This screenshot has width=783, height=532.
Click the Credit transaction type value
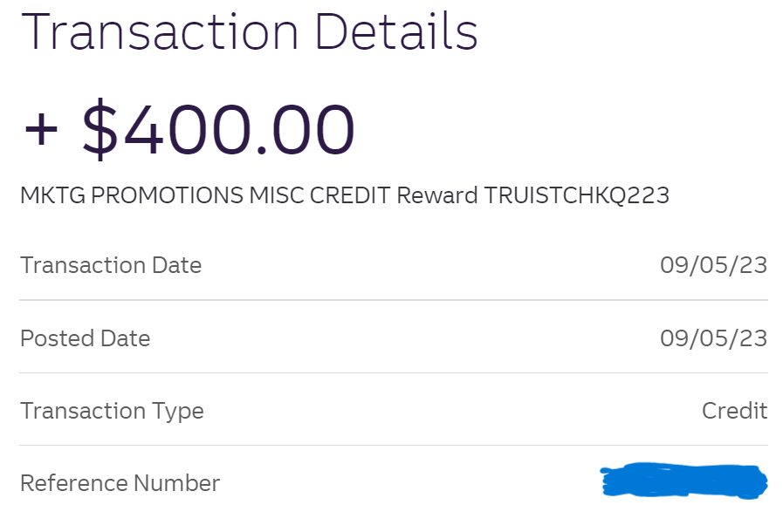click(734, 411)
